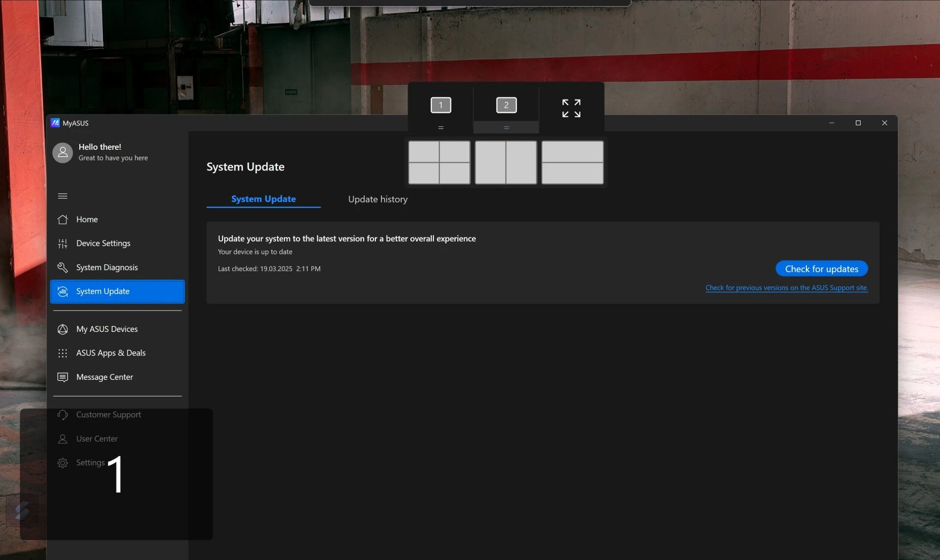Viewport: 940px width, 560px height.
Task: Choose the four-quadrant grid snap layout
Action: [439, 163]
